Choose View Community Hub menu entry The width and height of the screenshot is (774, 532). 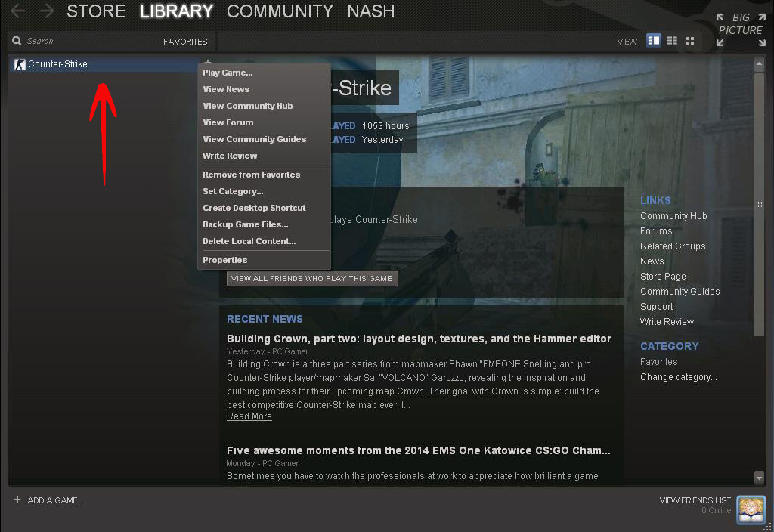[248, 106]
